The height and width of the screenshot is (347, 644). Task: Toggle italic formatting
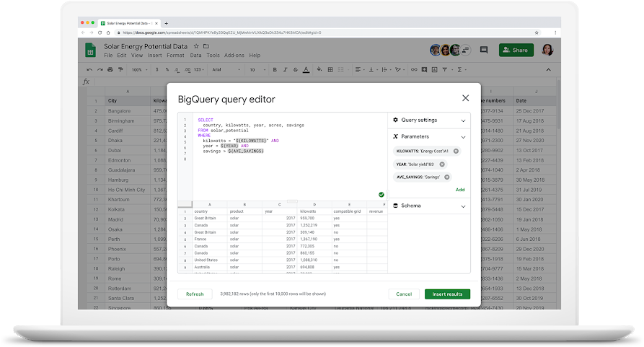pyautogui.click(x=285, y=70)
